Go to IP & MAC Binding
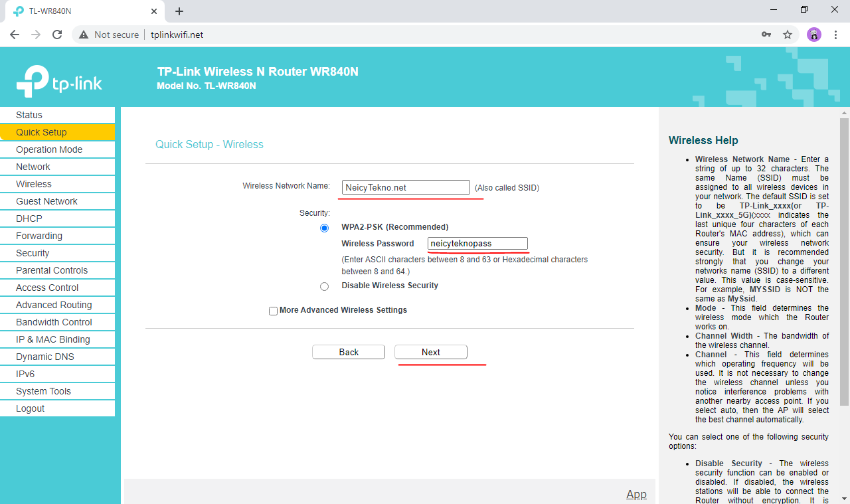 (x=57, y=339)
